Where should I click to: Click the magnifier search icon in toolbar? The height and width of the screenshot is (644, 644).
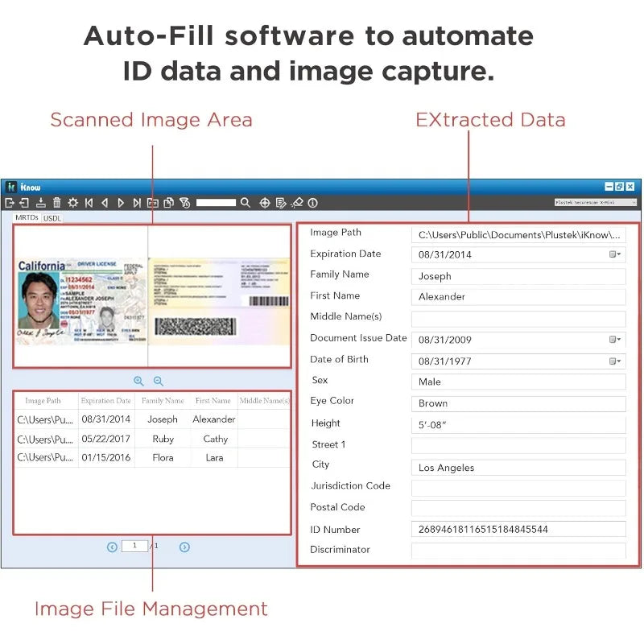[246, 203]
